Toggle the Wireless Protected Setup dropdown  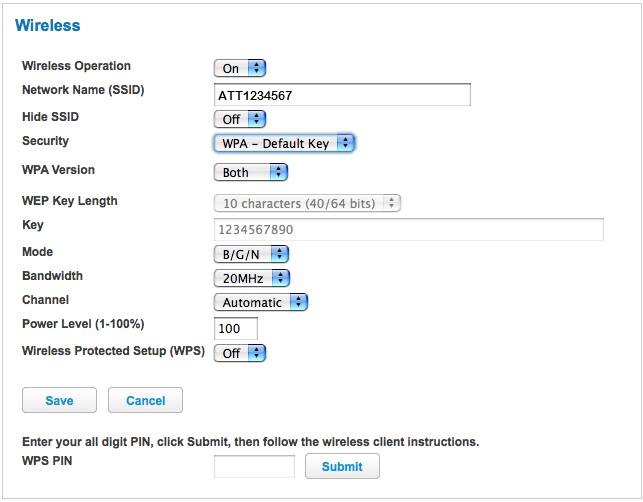pyautogui.click(x=240, y=353)
